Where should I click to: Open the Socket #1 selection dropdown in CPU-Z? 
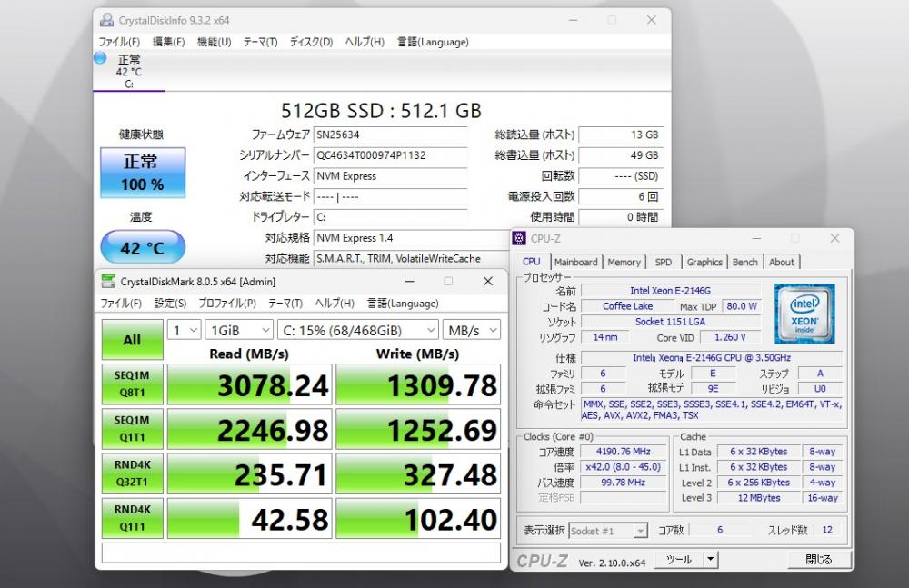607,531
